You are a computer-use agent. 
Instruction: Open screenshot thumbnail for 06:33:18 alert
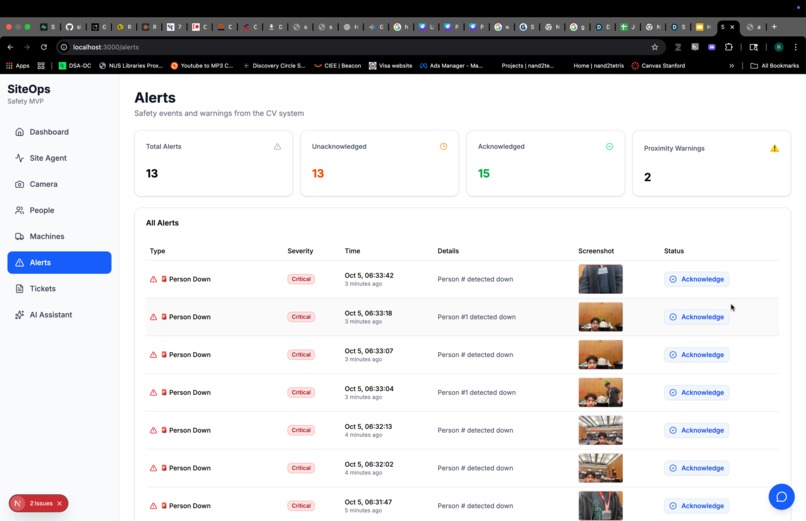(x=600, y=317)
